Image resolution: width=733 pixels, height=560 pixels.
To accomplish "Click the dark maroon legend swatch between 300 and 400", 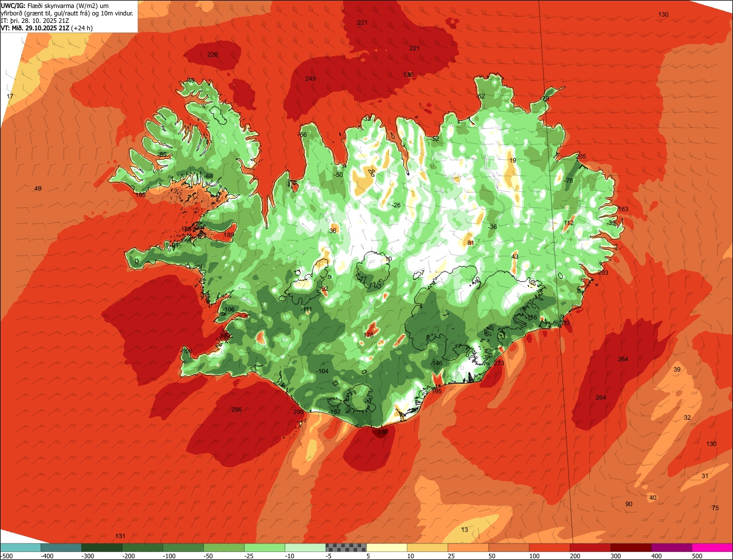I will coord(631,547).
